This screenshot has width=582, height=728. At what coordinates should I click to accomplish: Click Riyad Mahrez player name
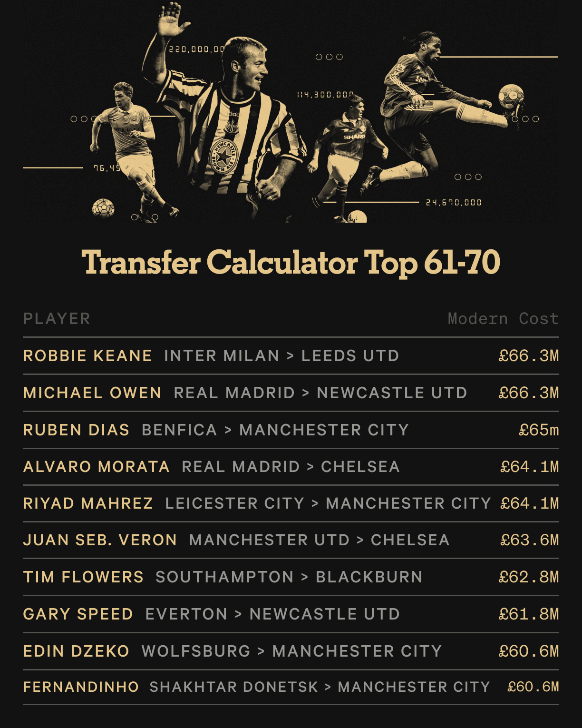[88, 503]
